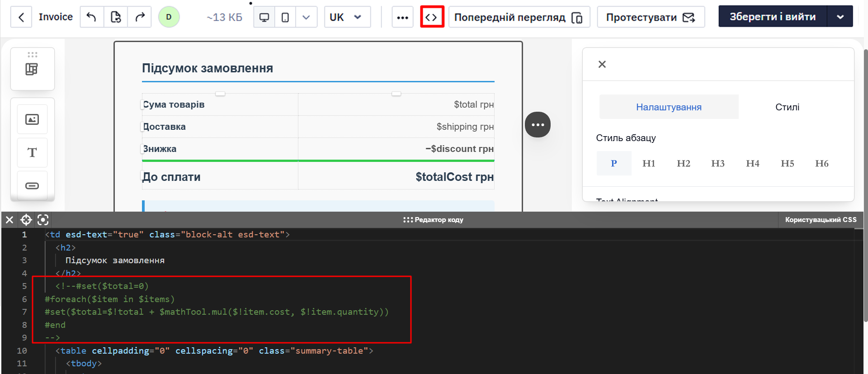The height and width of the screenshot is (374, 868).
Task: Open block actions round three-dots button
Action: pos(538,124)
